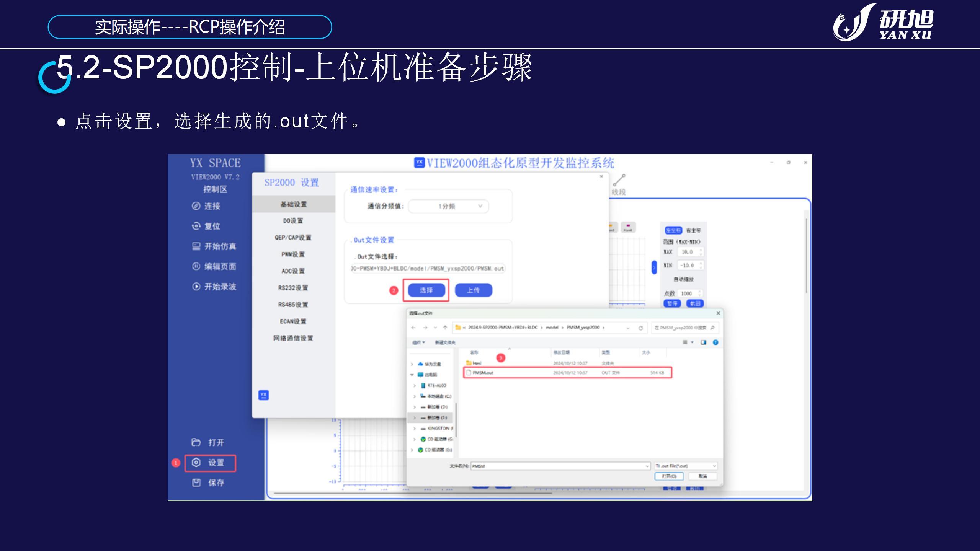Click the YX logo icon in settings dialog

click(x=263, y=395)
